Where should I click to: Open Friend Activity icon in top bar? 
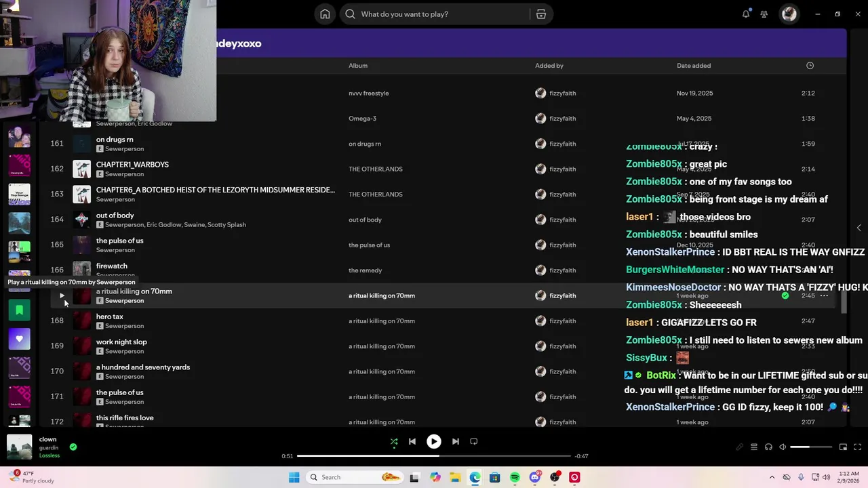(764, 14)
